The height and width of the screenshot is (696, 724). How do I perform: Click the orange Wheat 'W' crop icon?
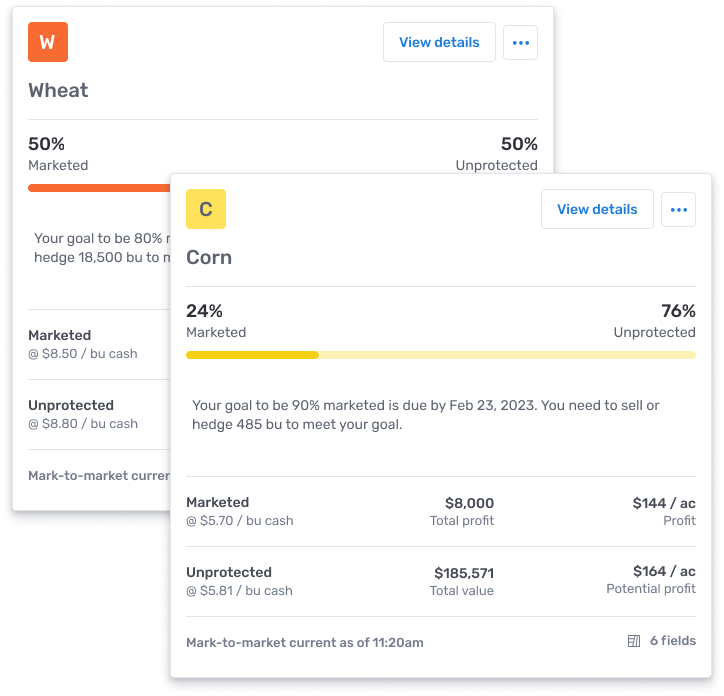pos(48,42)
